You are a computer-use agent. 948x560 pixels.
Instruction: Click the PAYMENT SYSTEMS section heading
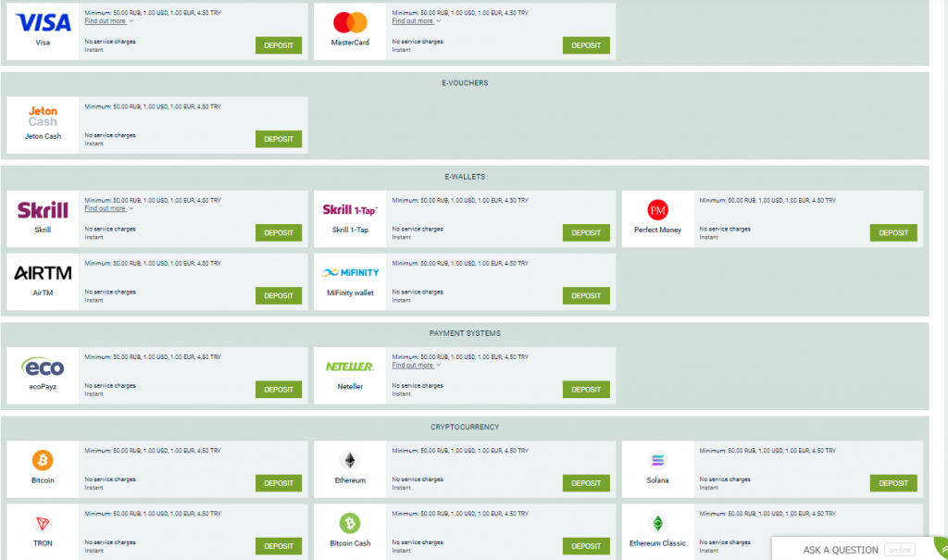click(x=465, y=333)
